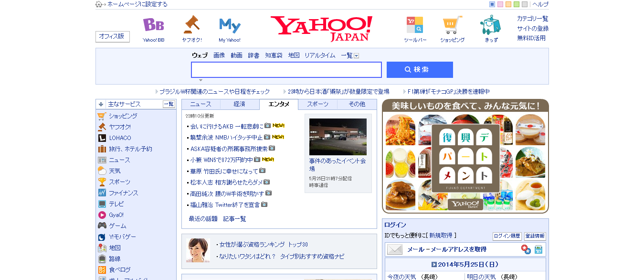Expand the arrow next to 2014年5月25日(日)
This screenshot has height=280, width=644.
[x=434, y=264]
